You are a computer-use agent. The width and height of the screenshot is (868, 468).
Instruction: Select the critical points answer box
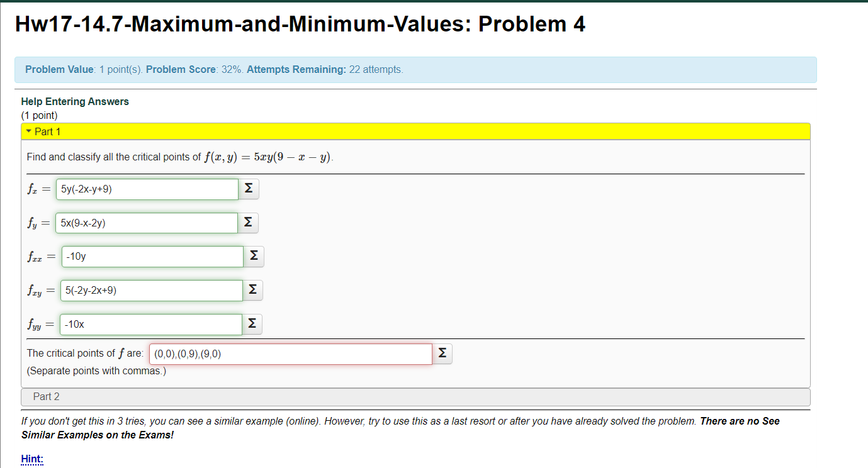[x=290, y=354]
